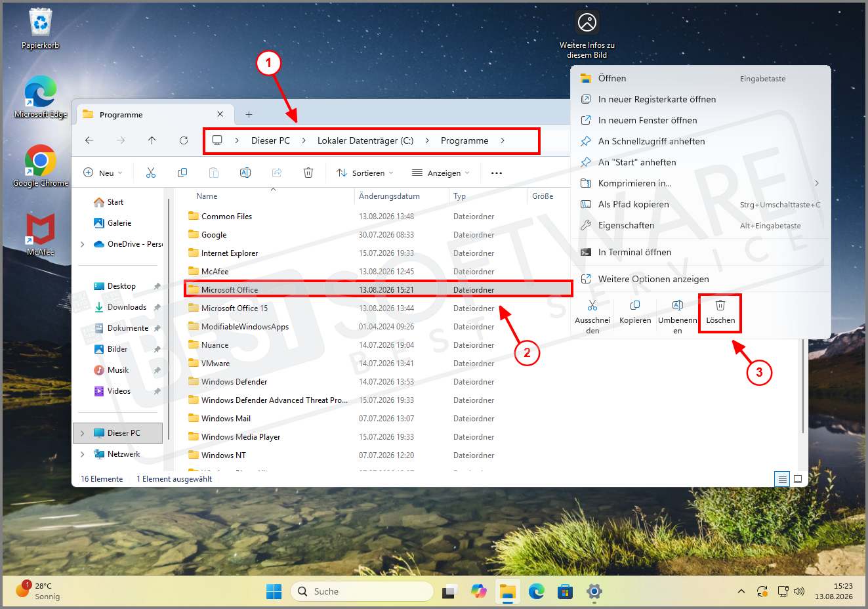
Task: Click Ausschneiden scissors in context menu
Action: (x=592, y=305)
